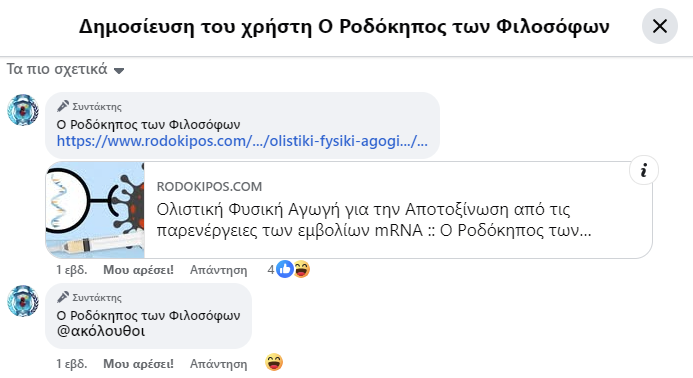Open the rodokipos.com link in the first comment

pyautogui.click(x=242, y=141)
